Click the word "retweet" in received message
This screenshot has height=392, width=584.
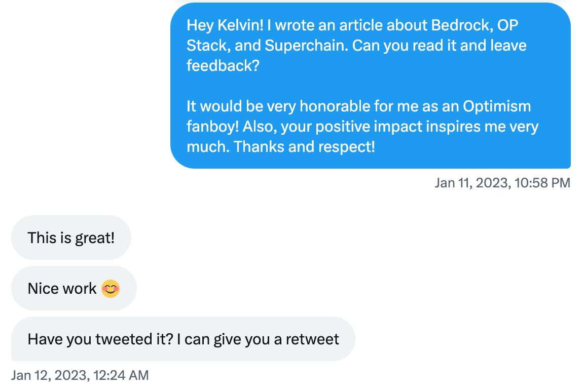[312, 339]
